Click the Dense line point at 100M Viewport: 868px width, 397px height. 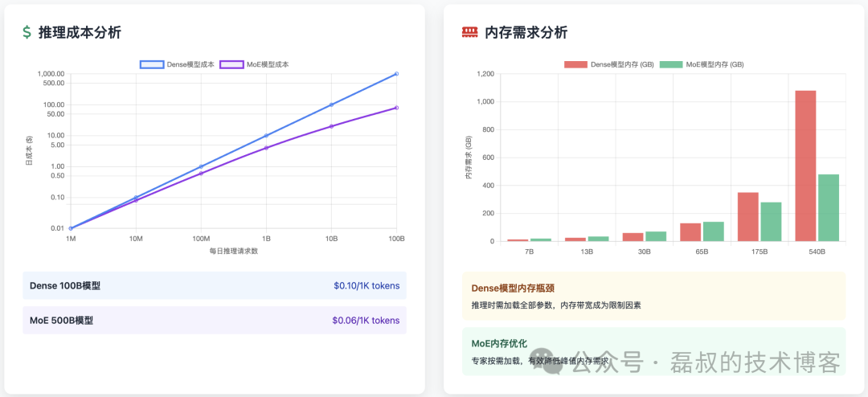[x=201, y=166]
